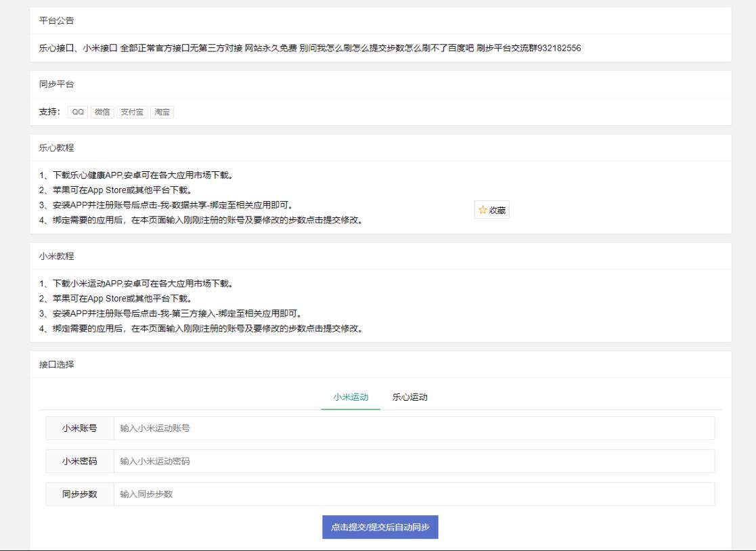756x551 pixels.
Task: Choose the 淘宝 platform tag
Action: click(x=162, y=112)
